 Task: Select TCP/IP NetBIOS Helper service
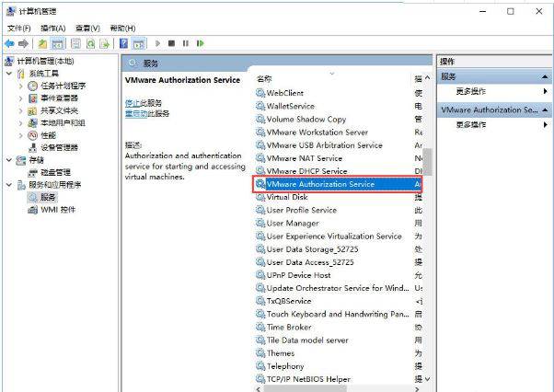338,379
